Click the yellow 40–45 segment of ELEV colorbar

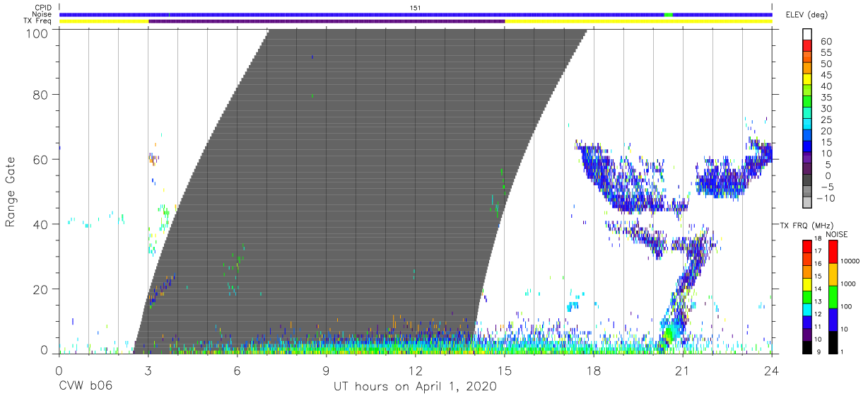(x=807, y=81)
